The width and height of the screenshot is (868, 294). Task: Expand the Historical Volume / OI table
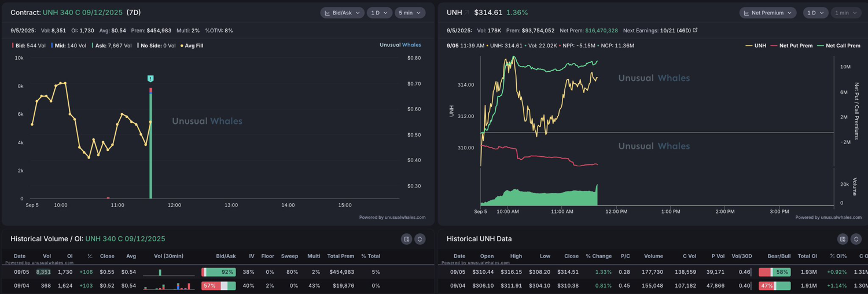[x=420, y=239]
